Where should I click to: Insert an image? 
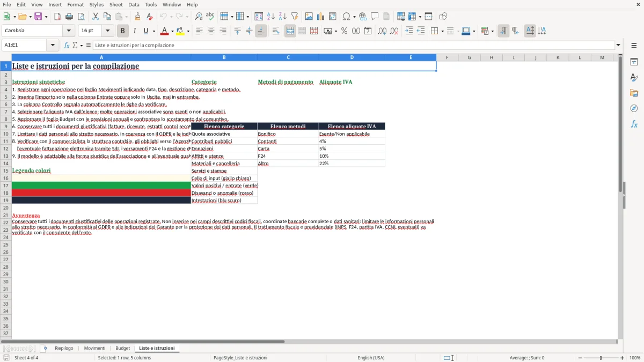(309, 17)
